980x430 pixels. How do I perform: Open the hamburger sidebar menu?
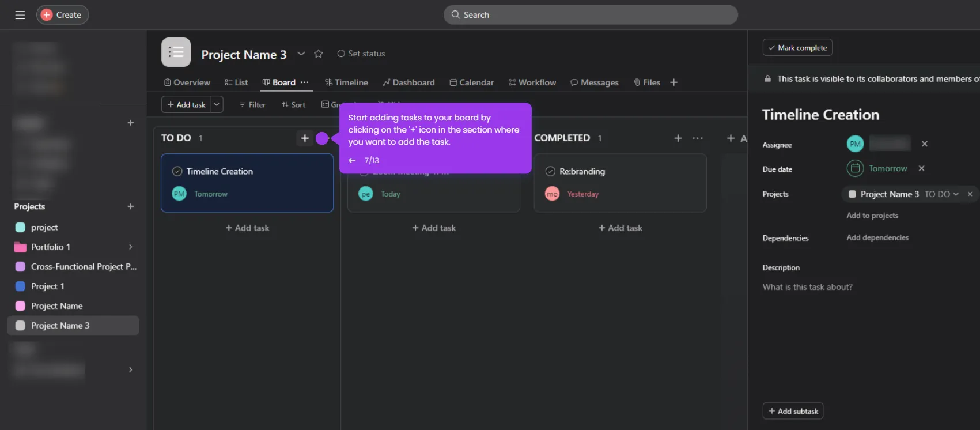[x=20, y=15]
